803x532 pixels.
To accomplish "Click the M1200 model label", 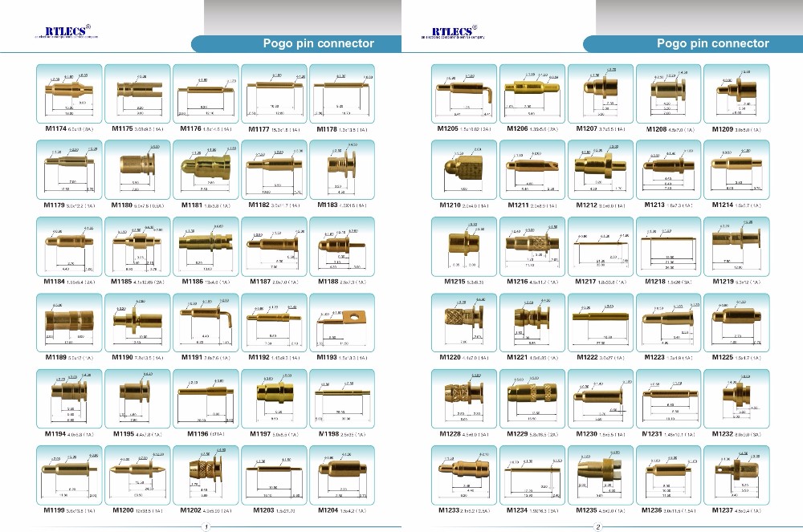I will coord(124,510).
